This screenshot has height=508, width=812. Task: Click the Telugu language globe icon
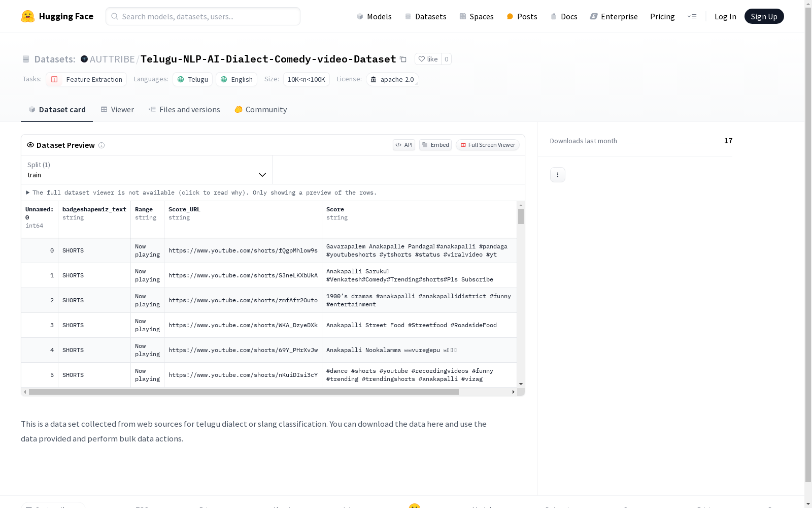pyautogui.click(x=181, y=79)
